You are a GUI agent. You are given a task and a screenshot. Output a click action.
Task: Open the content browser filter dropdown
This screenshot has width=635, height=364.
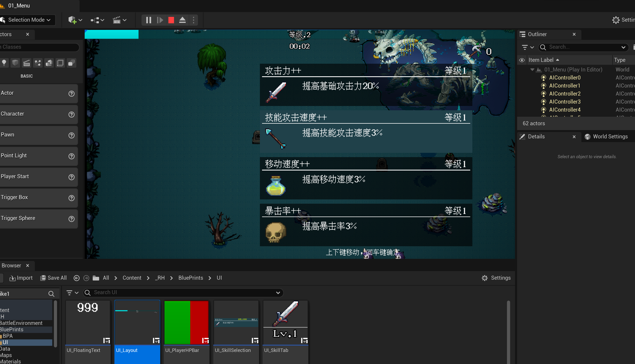click(x=72, y=293)
